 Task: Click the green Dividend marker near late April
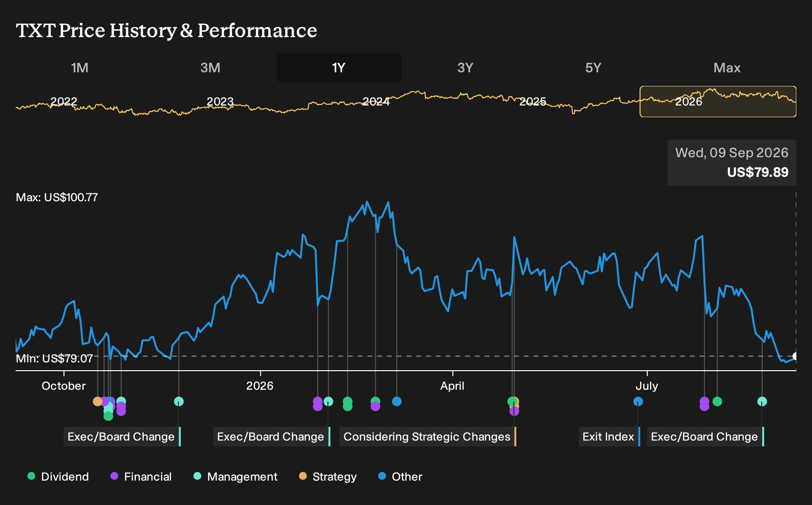pos(512,401)
